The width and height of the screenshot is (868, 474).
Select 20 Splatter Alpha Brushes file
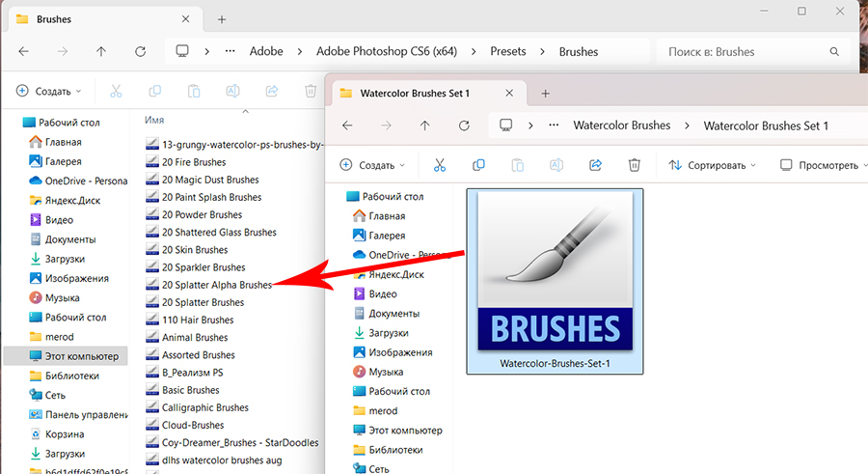click(216, 285)
